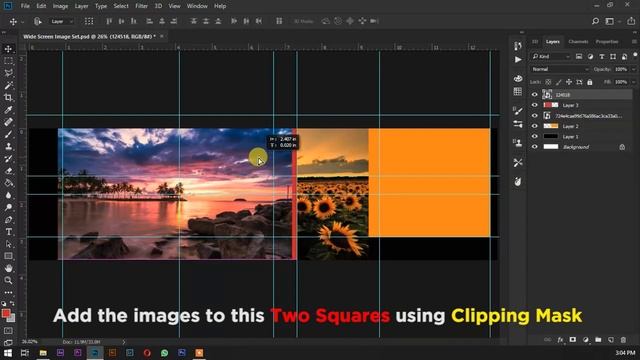Screen dimensions: 640x360
Task: Hide the Background layer
Action: [x=535, y=147]
